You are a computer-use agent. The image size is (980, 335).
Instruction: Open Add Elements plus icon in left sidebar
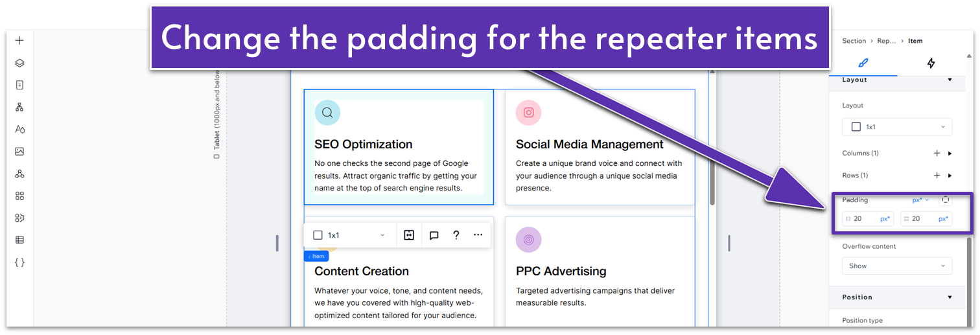19,40
